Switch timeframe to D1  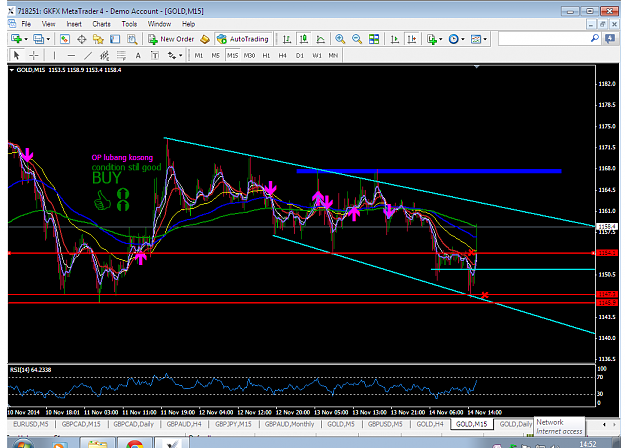click(x=300, y=55)
